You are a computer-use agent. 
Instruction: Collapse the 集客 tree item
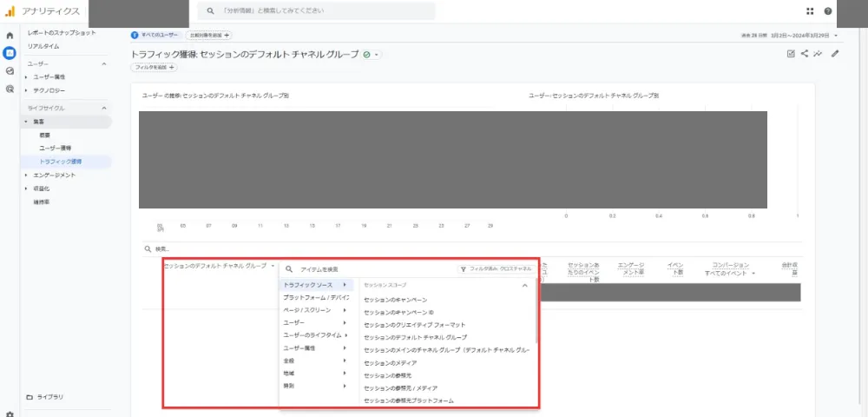pyautogui.click(x=26, y=122)
